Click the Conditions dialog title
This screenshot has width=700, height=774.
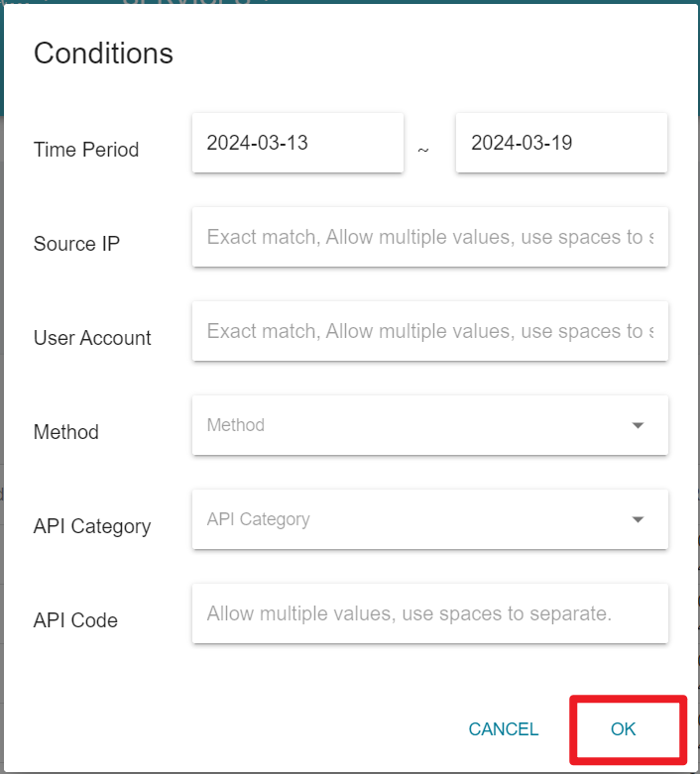point(104,54)
